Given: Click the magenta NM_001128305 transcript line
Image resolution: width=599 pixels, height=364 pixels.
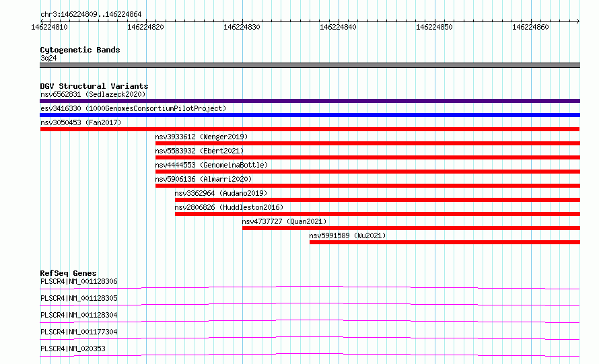Looking at the screenshot, I should [x=310, y=304].
